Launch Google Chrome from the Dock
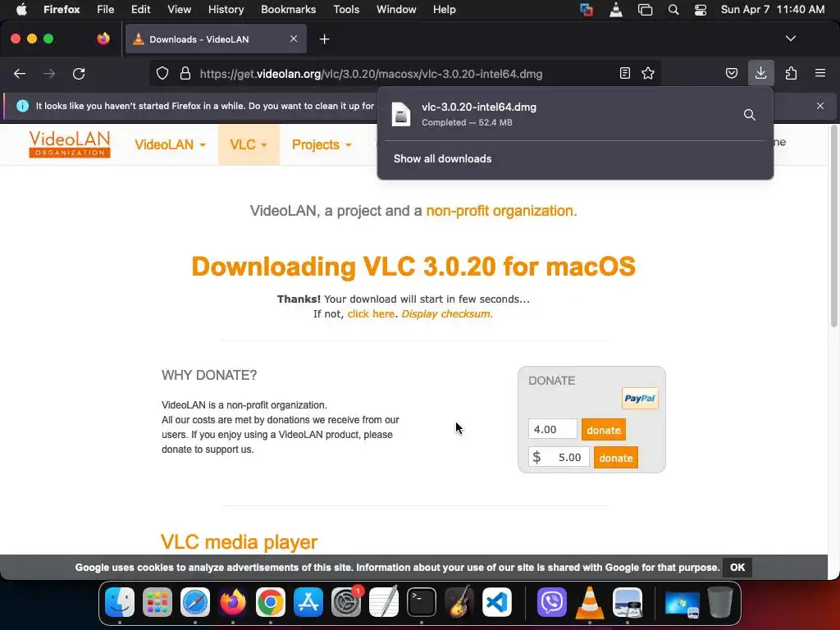 click(271, 602)
